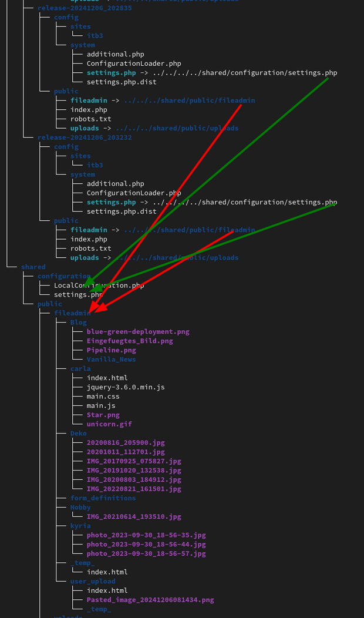Select the form_definitions directory
Screen dimensions: 364x618
point(103,498)
